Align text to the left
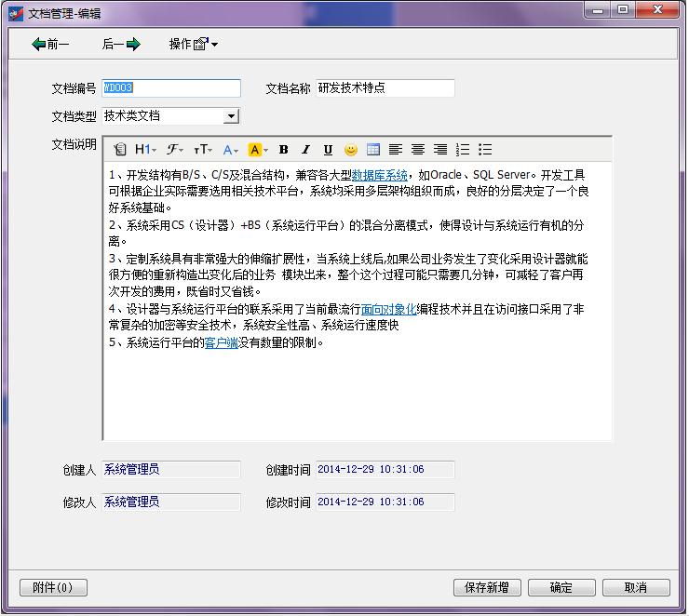The width and height of the screenshot is (689, 616). (396, 149)
